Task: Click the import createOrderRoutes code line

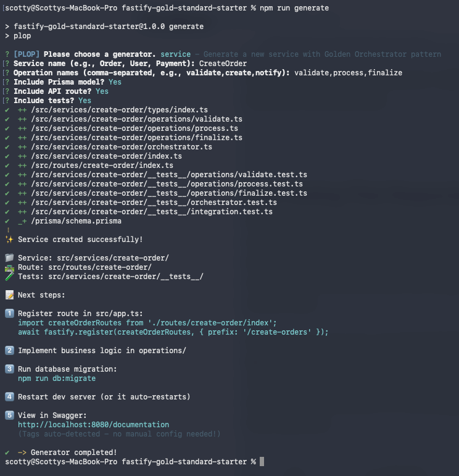Action: click(x=147, y=323)
